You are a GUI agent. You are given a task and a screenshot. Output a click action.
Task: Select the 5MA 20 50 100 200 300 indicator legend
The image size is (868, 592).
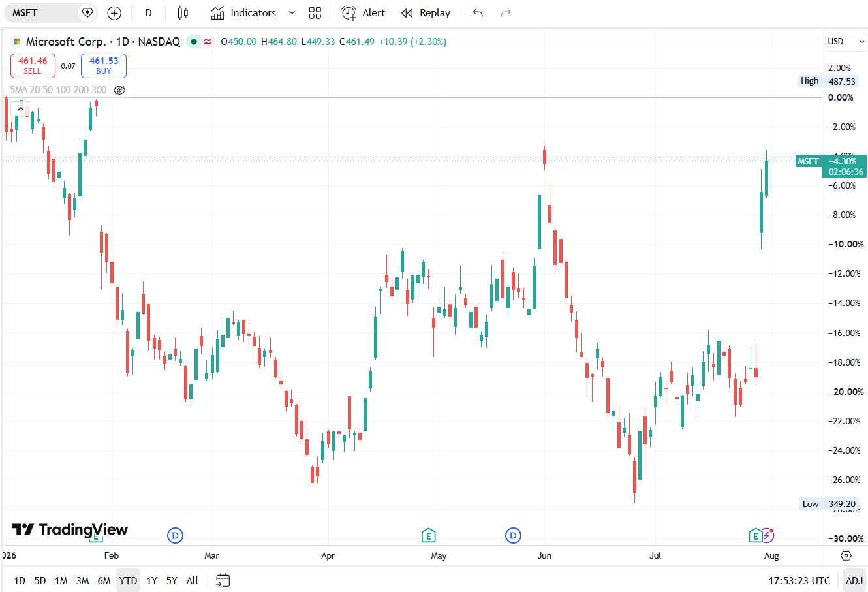58,90
